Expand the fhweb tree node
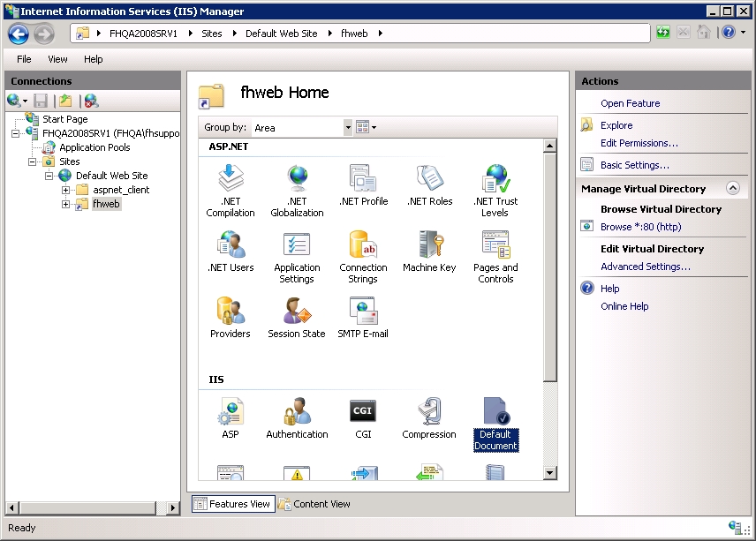The image size is (756, 541). (65, 204)
